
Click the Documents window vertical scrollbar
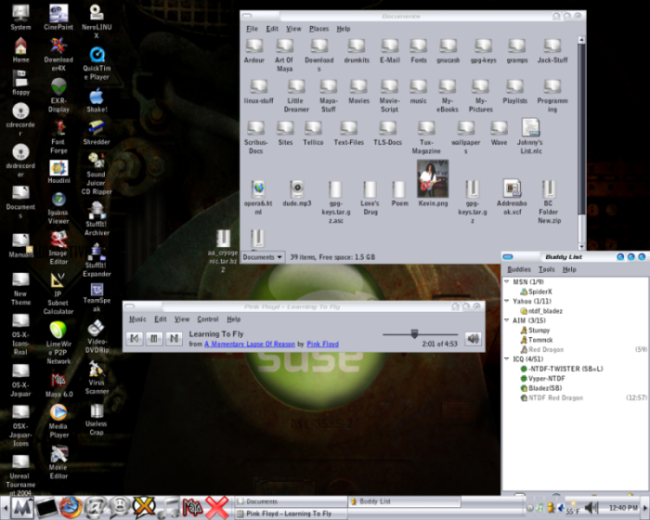click(581, 143)
